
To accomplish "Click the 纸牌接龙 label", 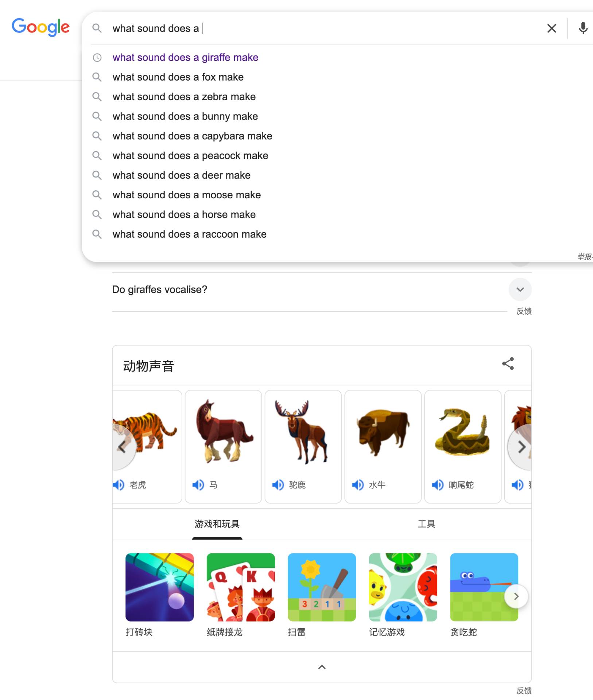I will [225, 632].
